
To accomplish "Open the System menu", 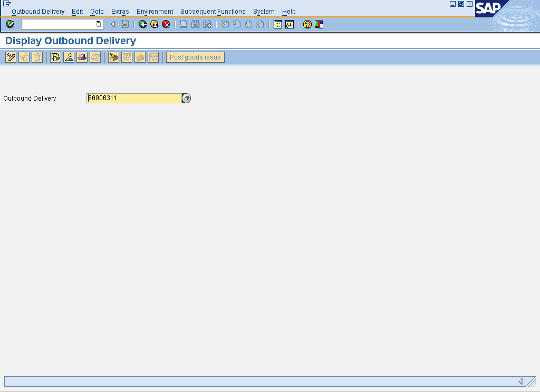I will click(x=264, y=12).
